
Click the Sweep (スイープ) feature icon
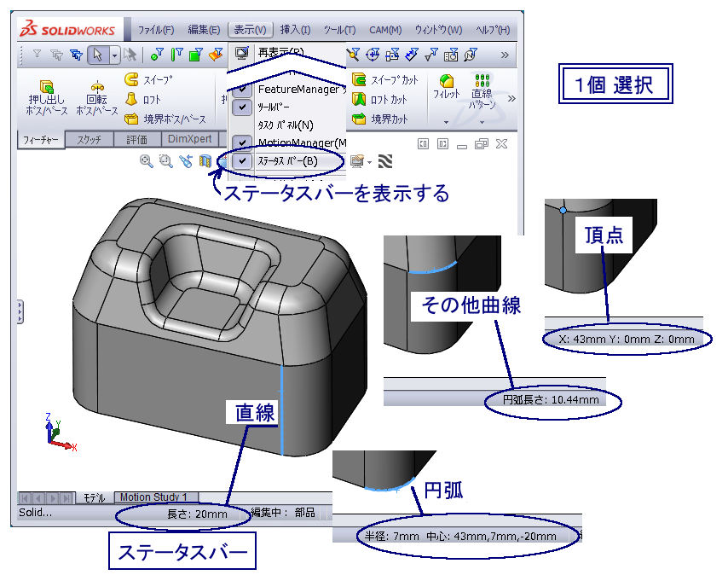click(x=131, y=79)
